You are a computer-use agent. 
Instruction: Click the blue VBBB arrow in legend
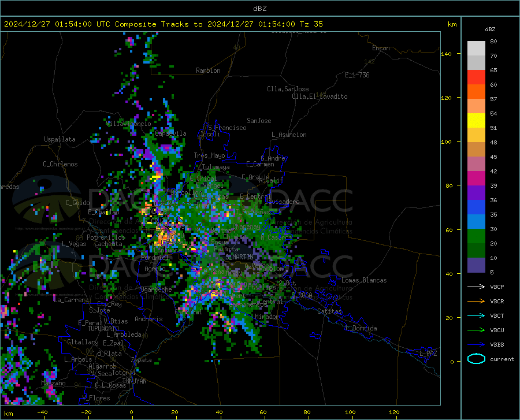tap(476, 345)
